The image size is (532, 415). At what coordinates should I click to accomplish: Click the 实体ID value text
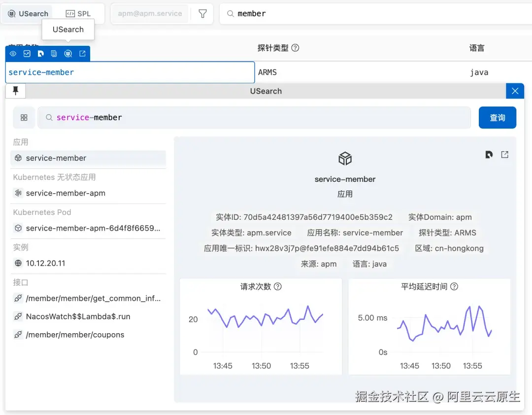(318, 217)
